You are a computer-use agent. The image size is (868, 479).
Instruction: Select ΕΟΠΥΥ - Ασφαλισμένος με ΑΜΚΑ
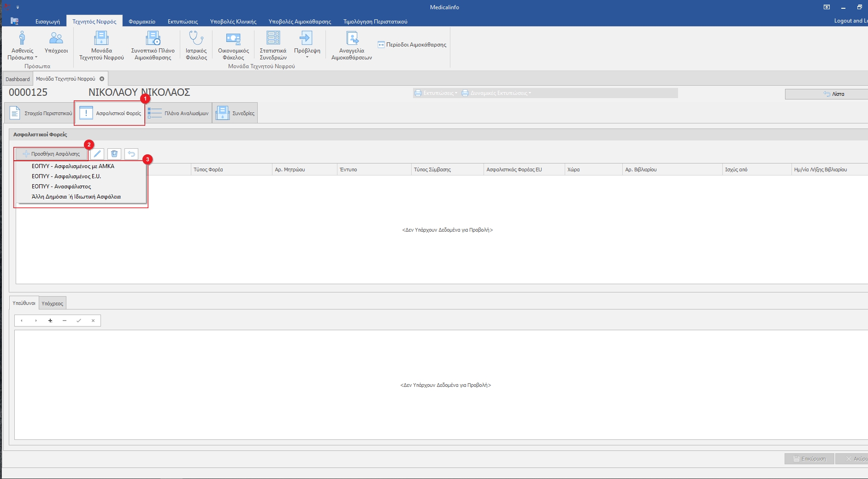[73, 166]
